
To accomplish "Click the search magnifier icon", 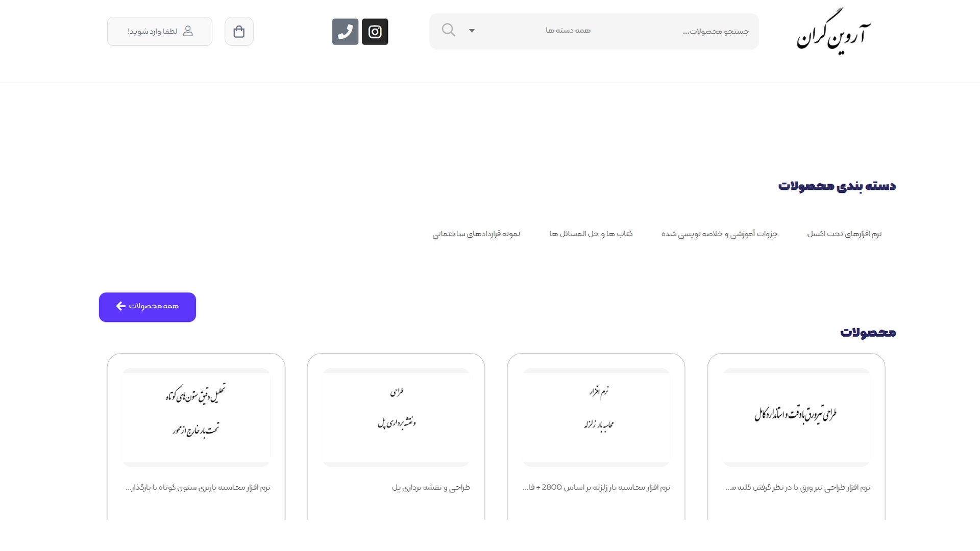I will click(x=448, y=30).
